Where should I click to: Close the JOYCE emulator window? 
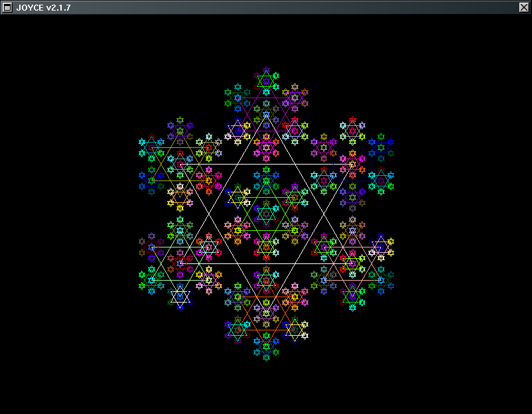coord(524,7)
